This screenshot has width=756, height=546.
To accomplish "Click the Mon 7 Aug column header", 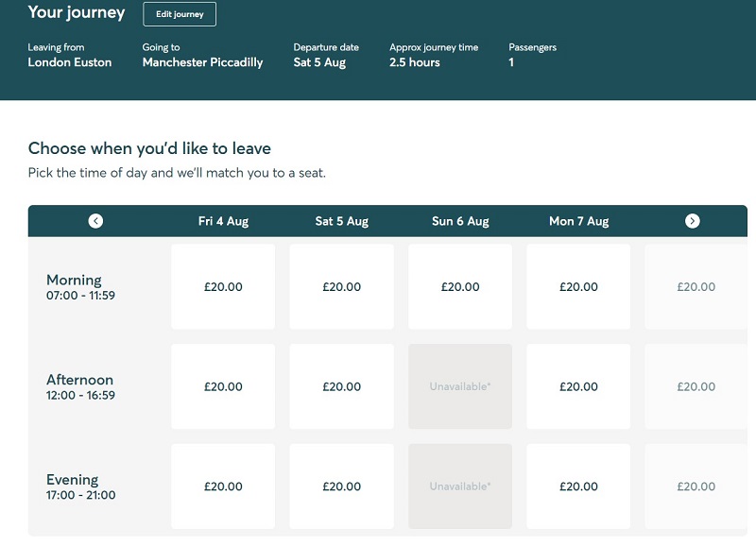I will 578,221.
